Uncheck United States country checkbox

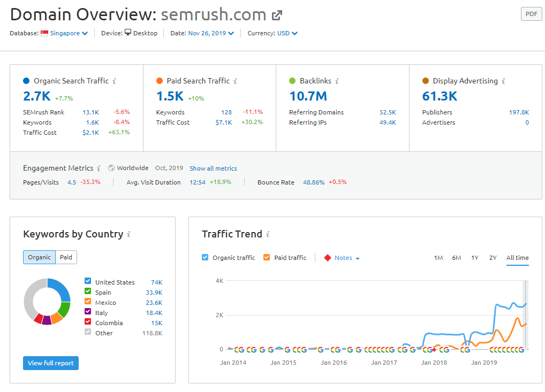pos(88,281)
